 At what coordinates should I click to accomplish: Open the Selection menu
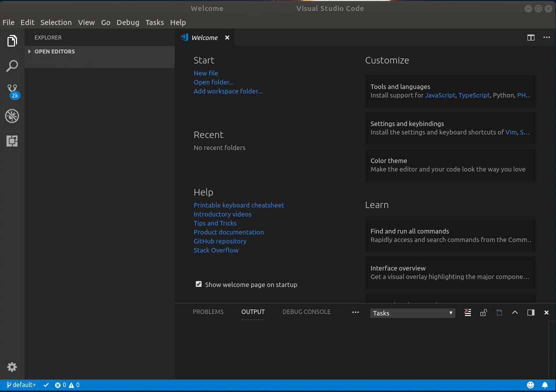(x=56, y=22)
